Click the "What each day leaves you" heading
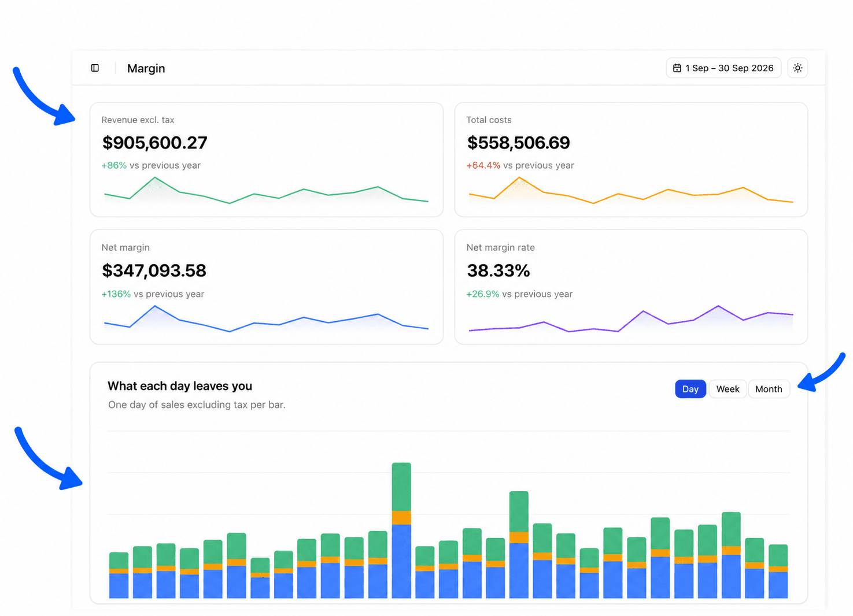 (x=180, y=386)
